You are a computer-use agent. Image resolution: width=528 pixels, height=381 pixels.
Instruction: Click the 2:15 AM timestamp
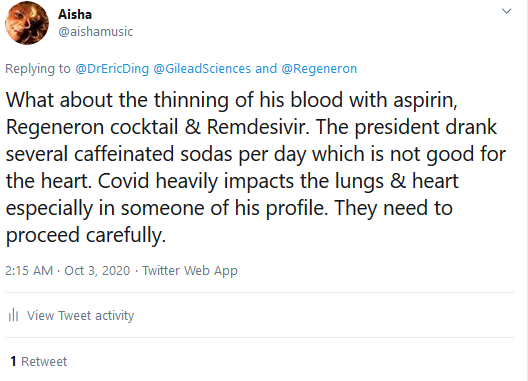pyautogui.click(x=29, y=271)
